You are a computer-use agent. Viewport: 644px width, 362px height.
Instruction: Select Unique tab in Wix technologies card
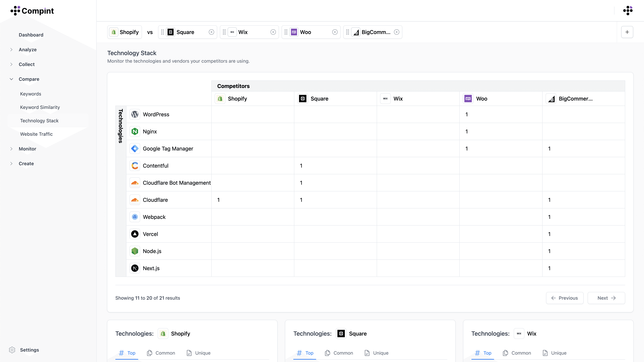(x=554, y=353)
